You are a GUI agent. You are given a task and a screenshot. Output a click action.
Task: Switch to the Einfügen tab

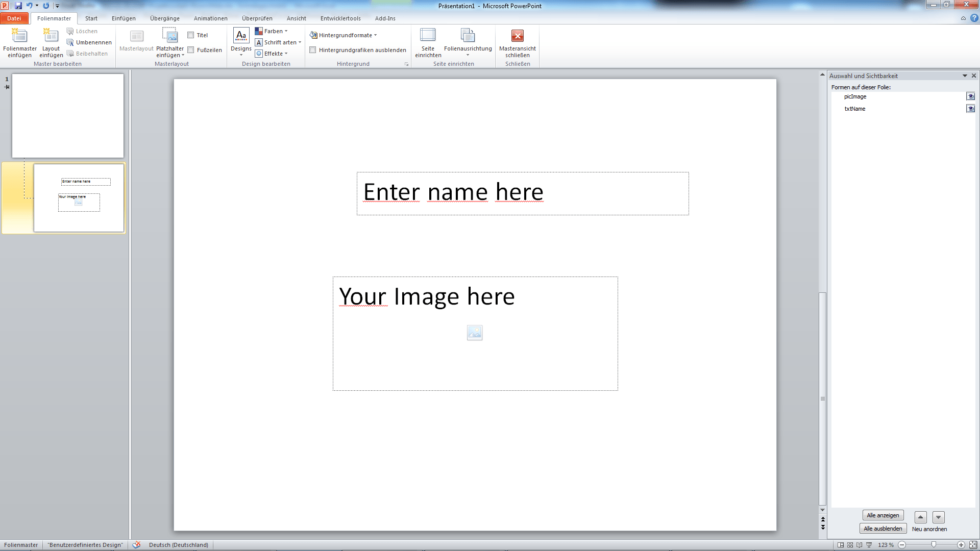pos(124,18)
